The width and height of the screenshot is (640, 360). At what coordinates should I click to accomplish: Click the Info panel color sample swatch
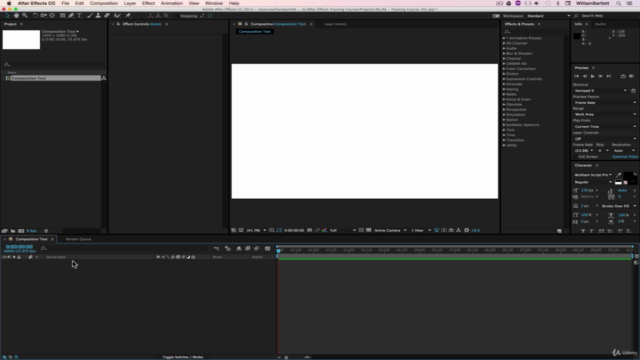pos(577,36)
